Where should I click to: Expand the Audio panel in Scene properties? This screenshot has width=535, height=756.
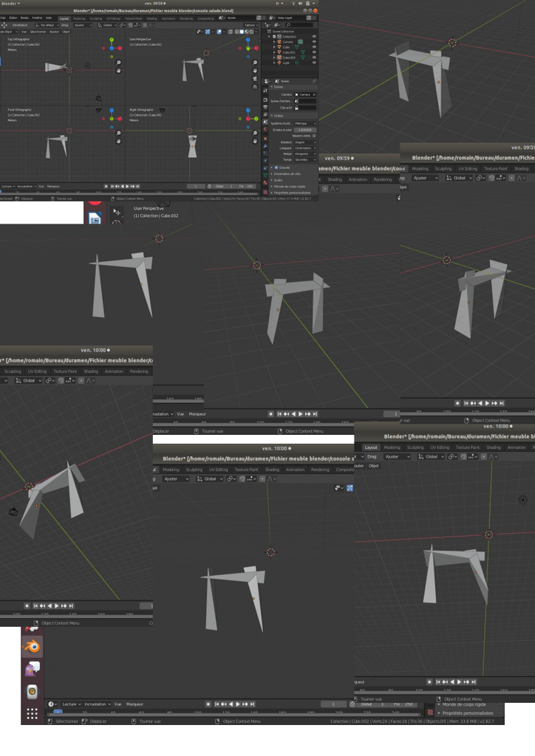[x=278, y=180]
